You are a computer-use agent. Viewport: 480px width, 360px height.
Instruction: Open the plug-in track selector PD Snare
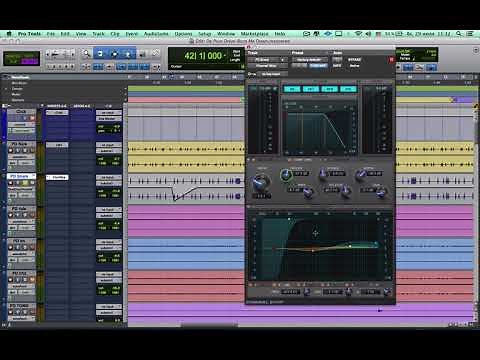click(x=267, y=60)
